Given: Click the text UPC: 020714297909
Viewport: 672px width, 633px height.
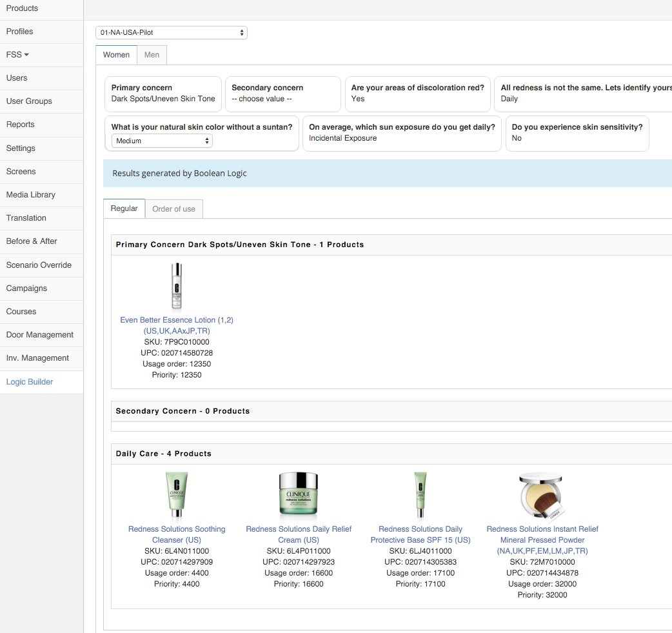Looking at the screenshot, I should pyautogui.click(x=177, y=562).
